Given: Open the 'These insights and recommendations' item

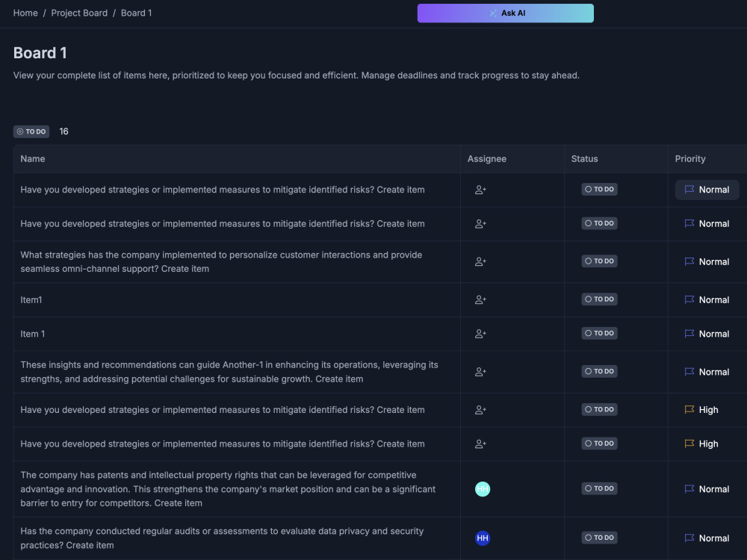Looking at the screenshot, I should click(229, 372).
